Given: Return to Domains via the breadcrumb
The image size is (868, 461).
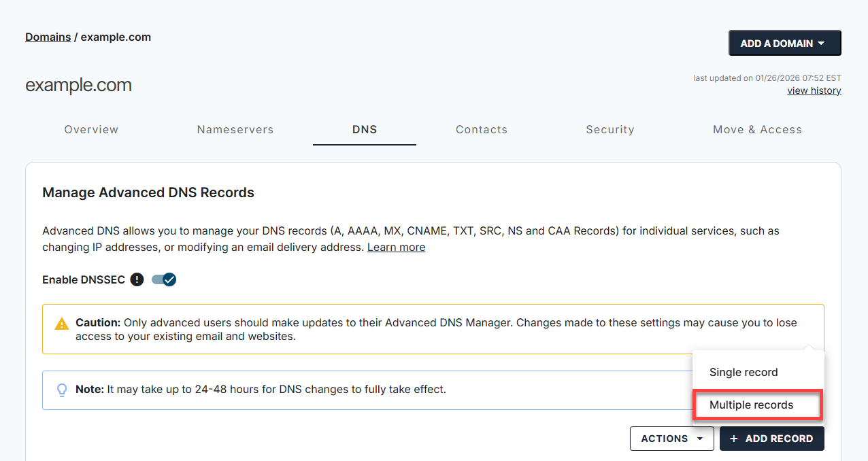Looking at the screenshot, I should pyautogui.click(x=48, y=37).
